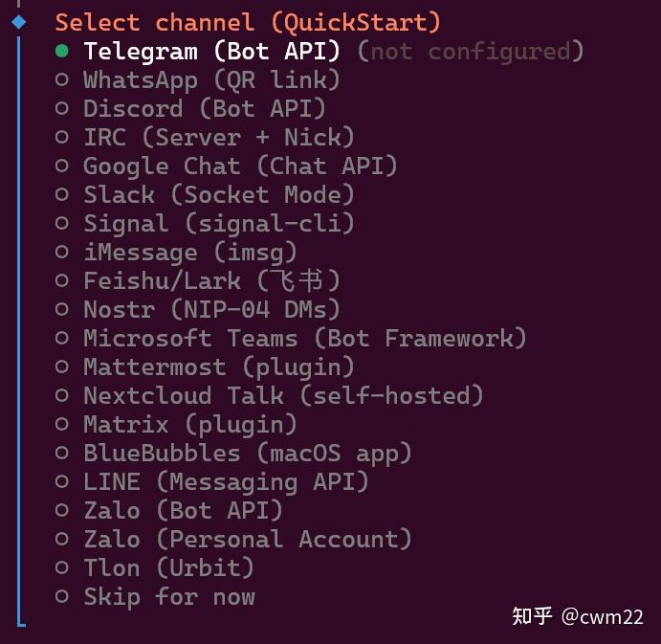Choose Nextcloud Talk (self-hosted)

tap(282, 395)
